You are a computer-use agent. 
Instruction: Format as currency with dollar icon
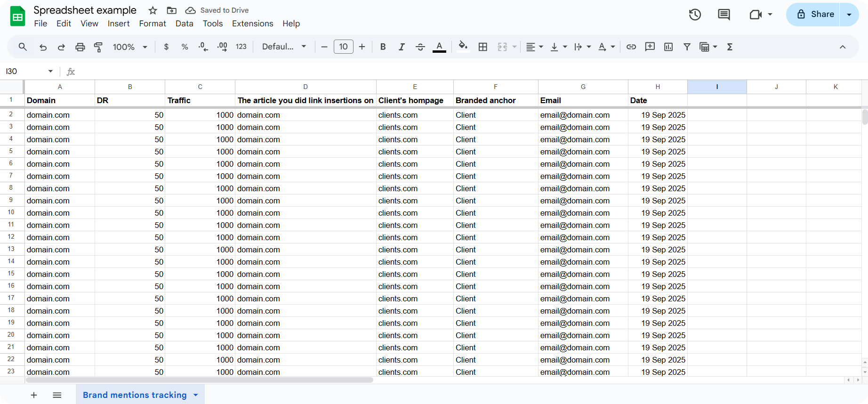[166, 47]
